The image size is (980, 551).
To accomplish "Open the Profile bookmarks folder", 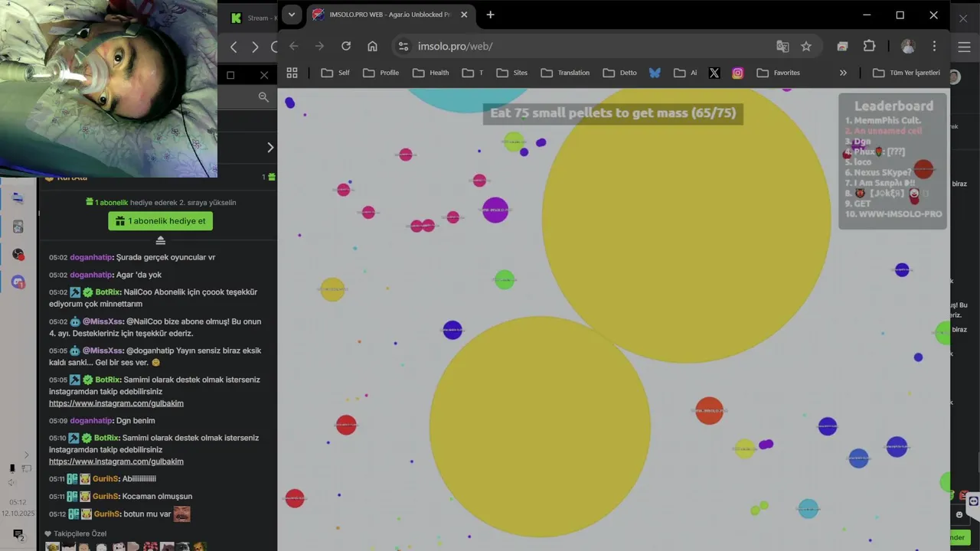I will point(381,73).
